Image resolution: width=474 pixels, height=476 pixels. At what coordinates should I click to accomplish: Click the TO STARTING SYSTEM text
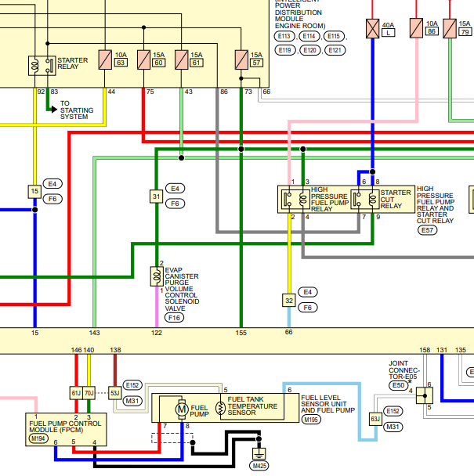(77, 110)
